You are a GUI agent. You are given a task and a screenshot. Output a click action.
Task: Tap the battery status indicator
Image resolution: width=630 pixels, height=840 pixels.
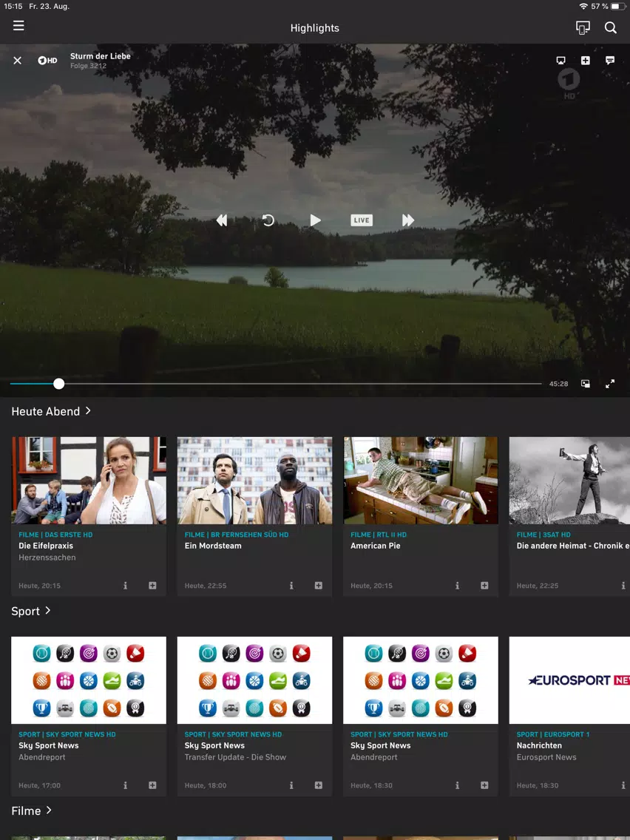click(x=619, y=7)
